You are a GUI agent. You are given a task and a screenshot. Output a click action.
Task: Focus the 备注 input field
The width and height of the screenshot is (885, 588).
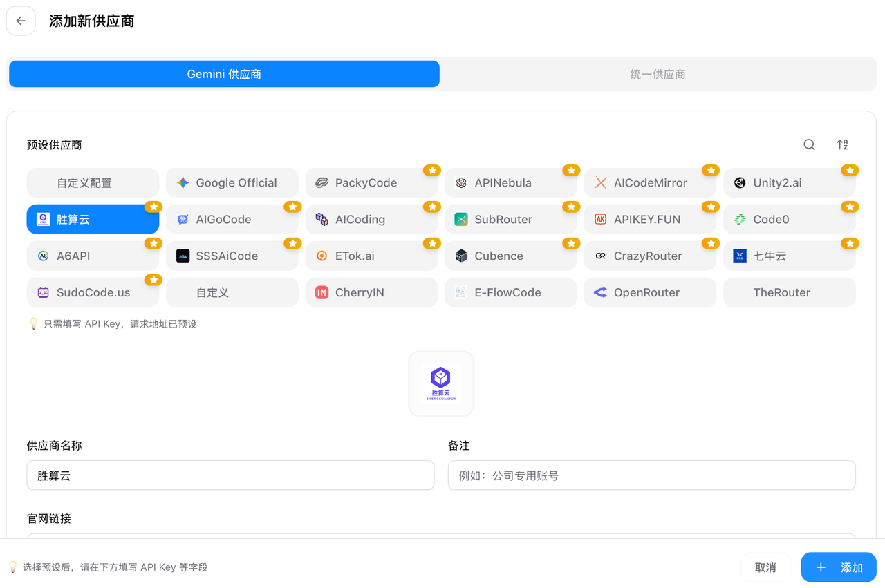point(651,475)
